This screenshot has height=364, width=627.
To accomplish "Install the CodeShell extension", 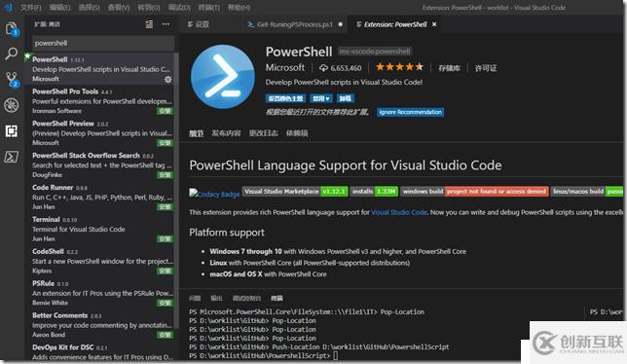I will point(165,271).
